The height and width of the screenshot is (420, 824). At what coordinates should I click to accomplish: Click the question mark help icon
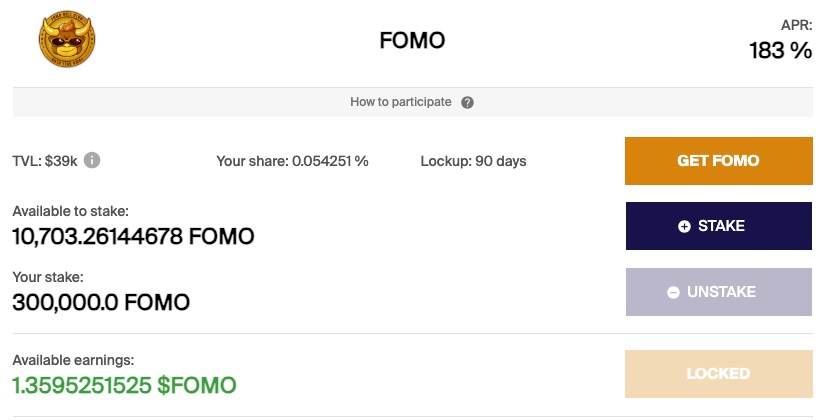[467, 102]
